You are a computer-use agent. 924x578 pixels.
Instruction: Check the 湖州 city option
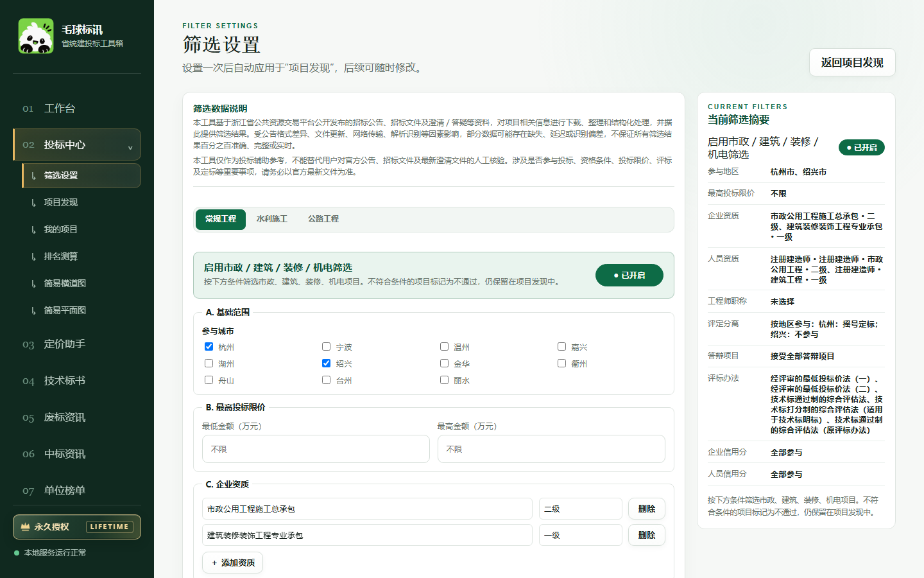[209, 363]
